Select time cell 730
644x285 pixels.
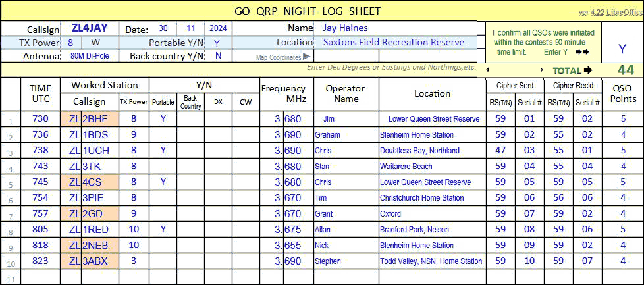40,119
